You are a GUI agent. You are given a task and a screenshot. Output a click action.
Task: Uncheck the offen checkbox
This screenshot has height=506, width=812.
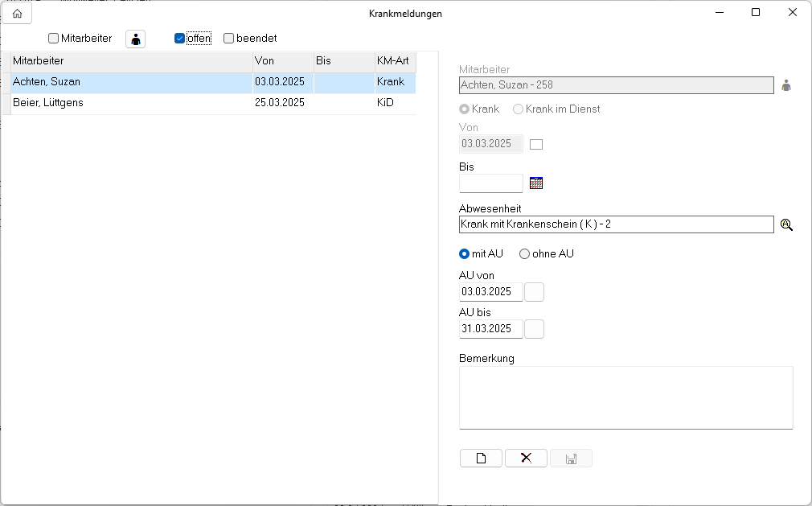pyautogui.click(x=180, y=39)
